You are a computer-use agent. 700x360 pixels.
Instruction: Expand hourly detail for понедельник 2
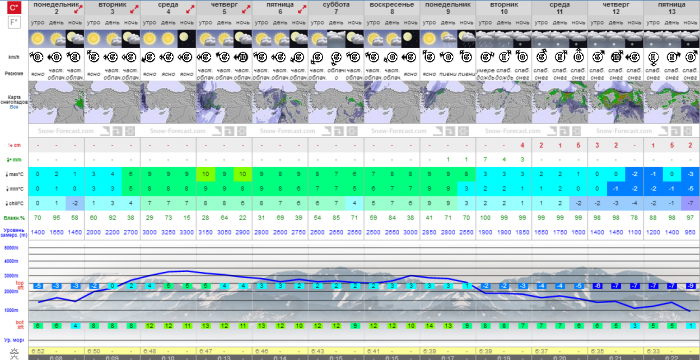click(79, 8)
